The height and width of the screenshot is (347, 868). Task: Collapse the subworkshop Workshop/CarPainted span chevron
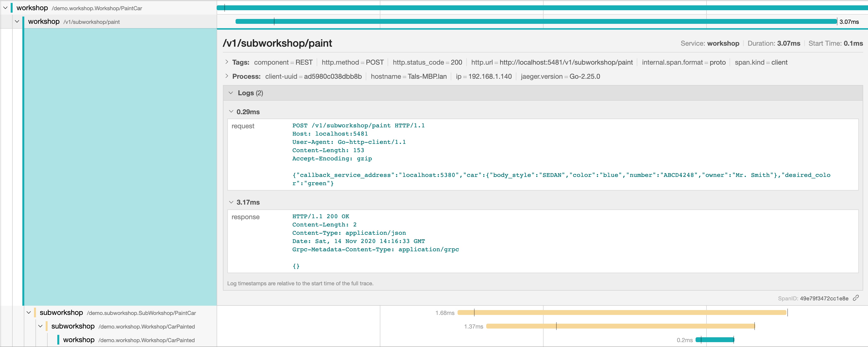(x=40, y=326)
